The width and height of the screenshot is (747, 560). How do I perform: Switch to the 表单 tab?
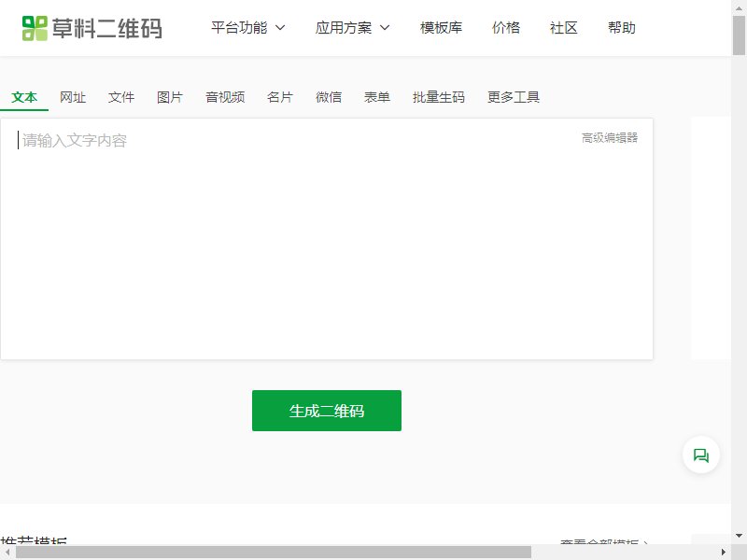[x=377, y=97]
